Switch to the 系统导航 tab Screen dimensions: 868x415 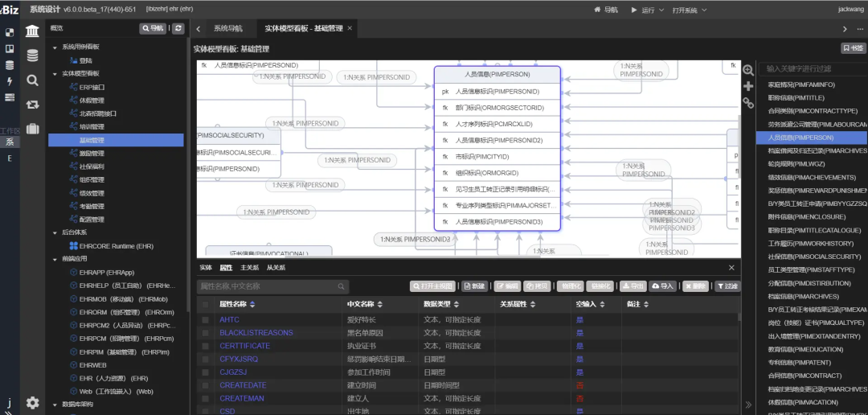227,28
